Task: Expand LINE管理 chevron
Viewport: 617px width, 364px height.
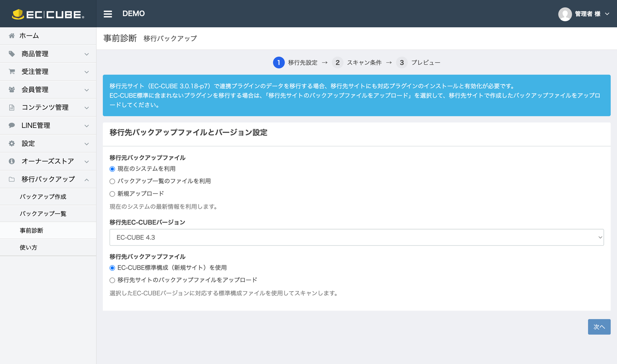Action: (87, 126)
